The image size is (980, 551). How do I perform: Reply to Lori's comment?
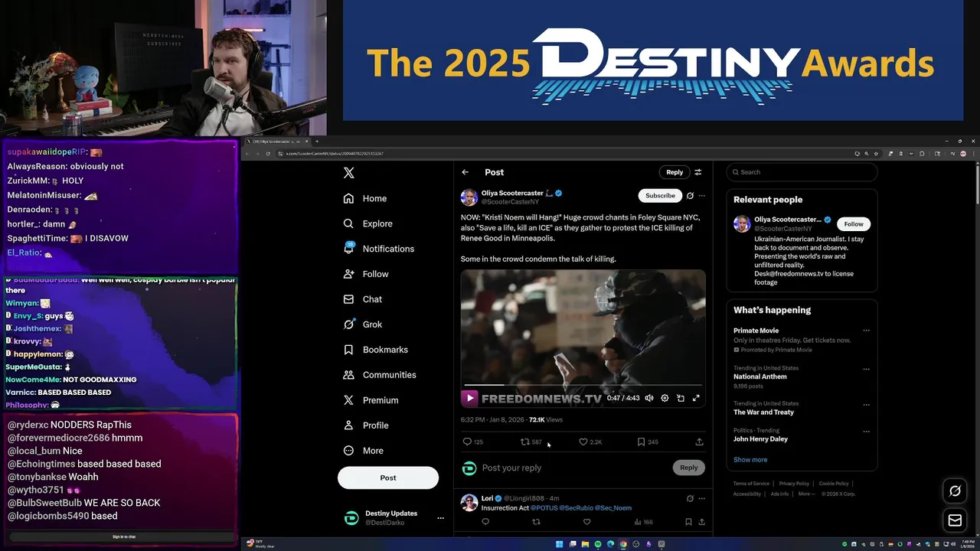pyautogui.click(x=485, y=522)
